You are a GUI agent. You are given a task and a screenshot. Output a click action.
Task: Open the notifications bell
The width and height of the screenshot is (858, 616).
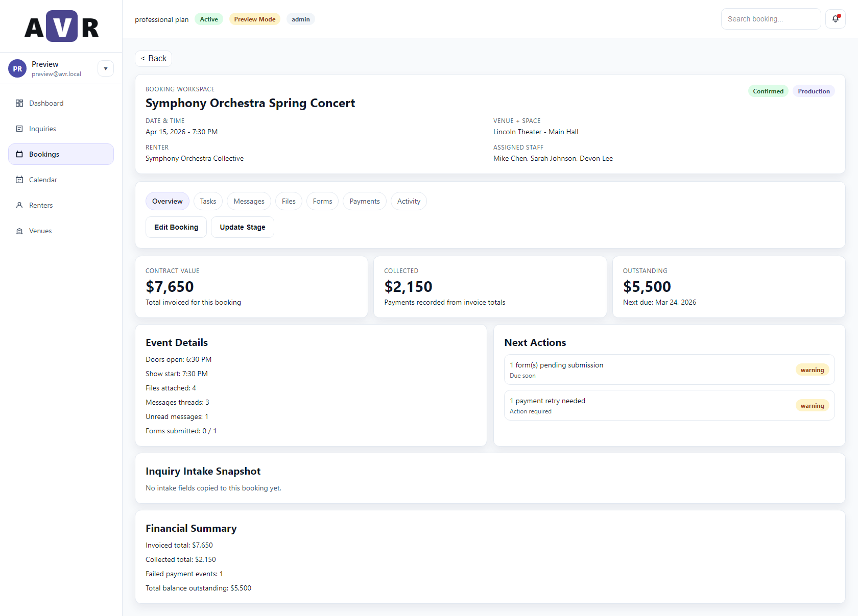[x=836, y=19]
